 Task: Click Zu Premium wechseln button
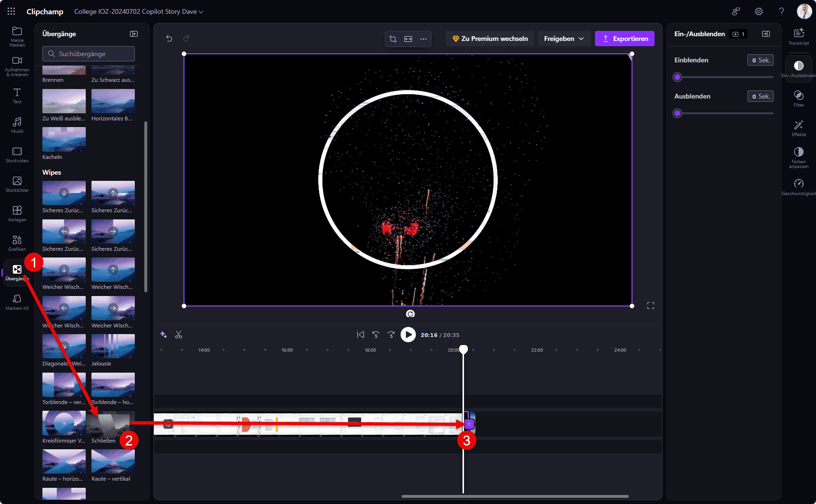point(490,39)
